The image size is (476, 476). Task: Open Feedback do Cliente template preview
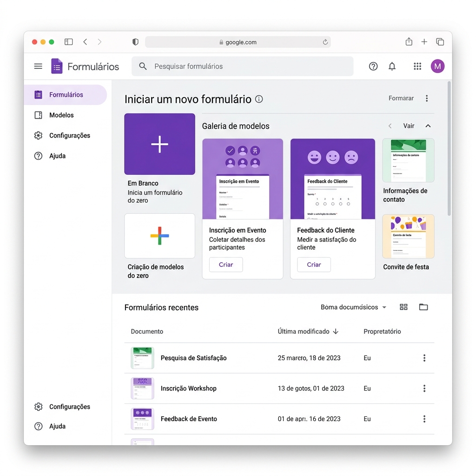click(x=333, y=179)
